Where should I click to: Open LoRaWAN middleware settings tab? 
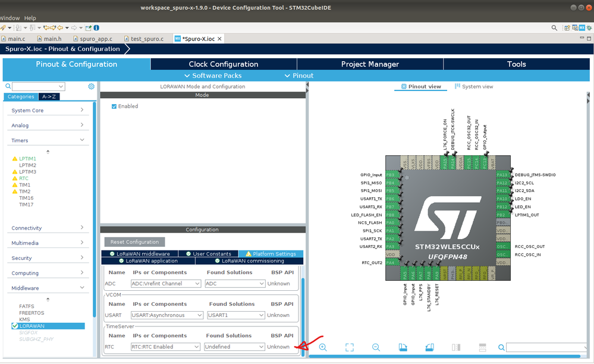click(x=139, y=254)
